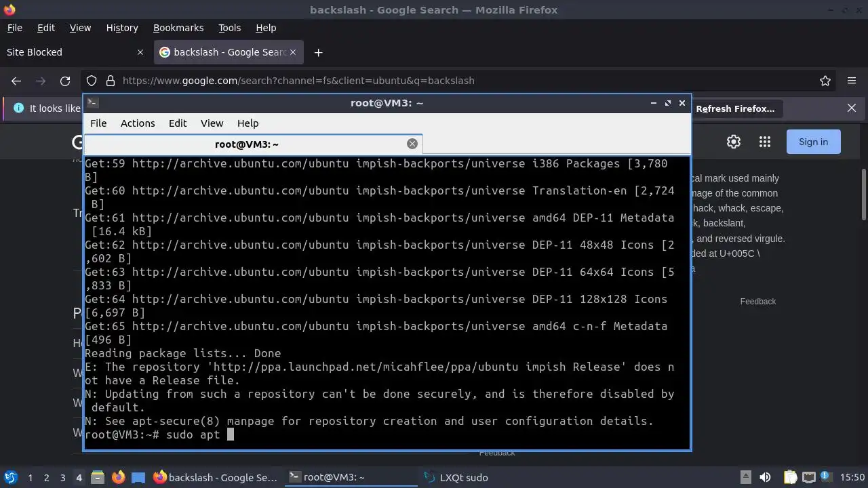868x488 pixels.
Task: Close the backslash Google Search tab
Action: [293, 52]
